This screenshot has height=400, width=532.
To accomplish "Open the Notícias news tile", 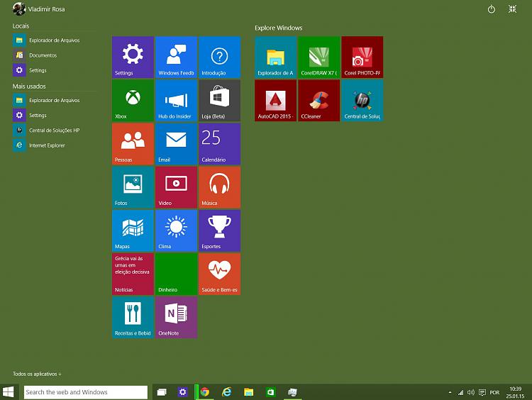I will [x=133, y=274].
